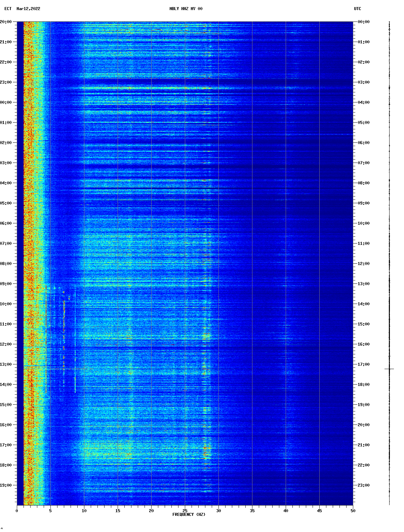Click the MBLY HHZ MV 00 station title
The height and width of the screenshot is (532, 404).
point(186,9)
